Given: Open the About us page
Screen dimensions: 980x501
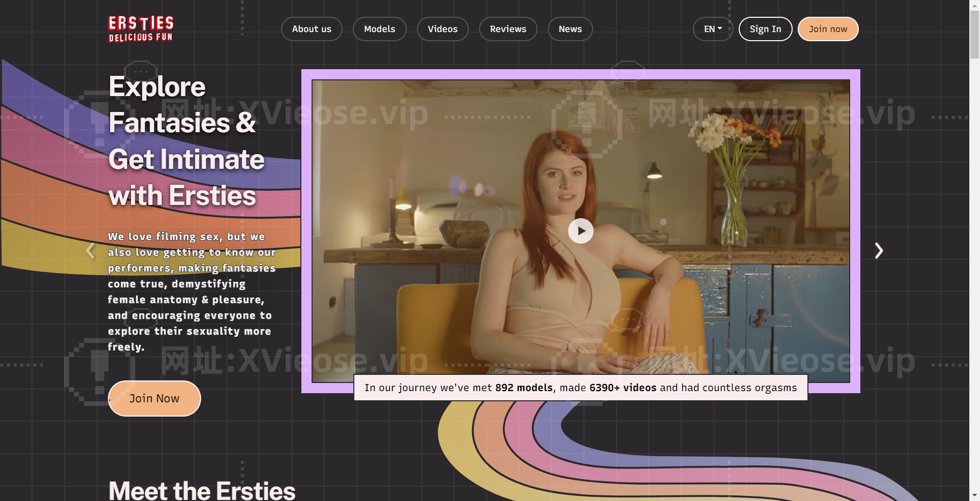Looking at the screenshot, I should click(312, 29).
